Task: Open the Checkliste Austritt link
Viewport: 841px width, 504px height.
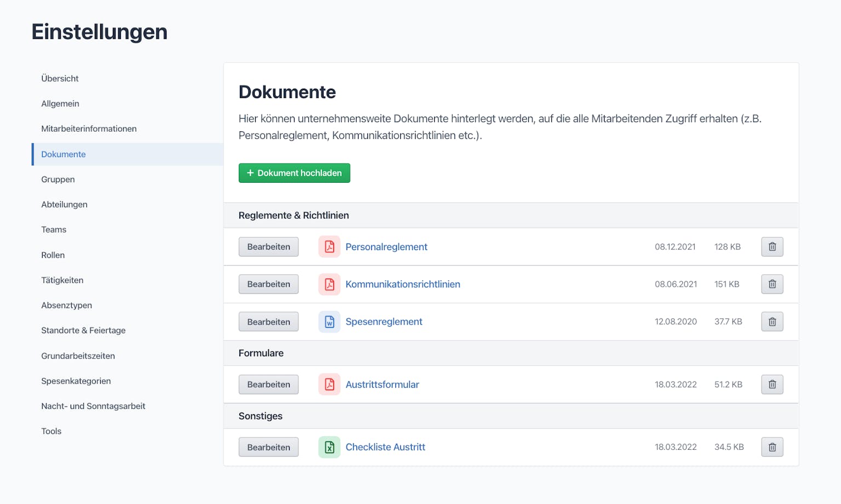Action: (x=385, y=447)
